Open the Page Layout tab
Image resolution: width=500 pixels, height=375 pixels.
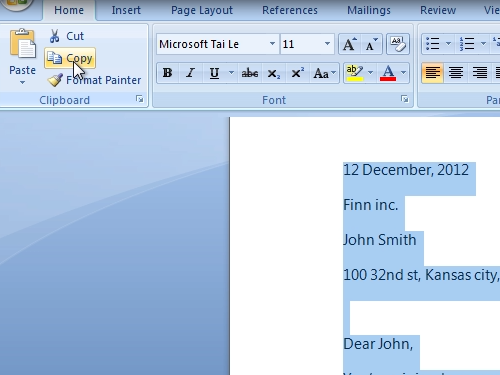tap(202, 10)
